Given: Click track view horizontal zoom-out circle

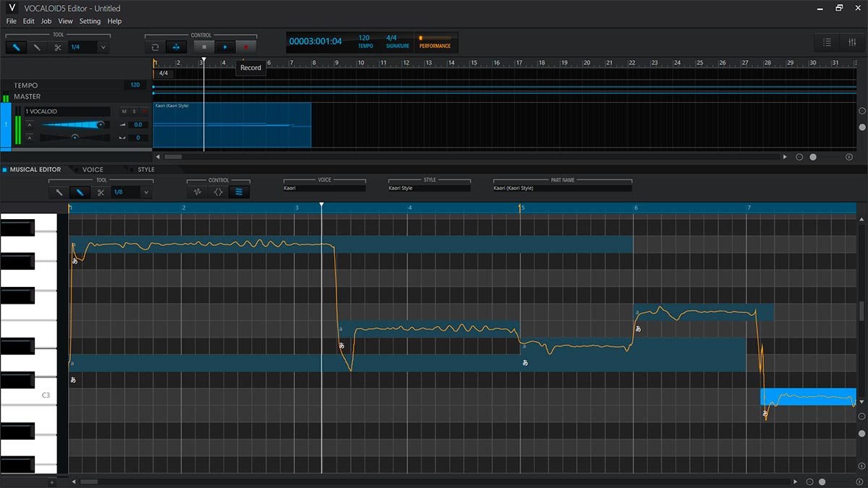Looking at the screenshot, I should [799, 156].
